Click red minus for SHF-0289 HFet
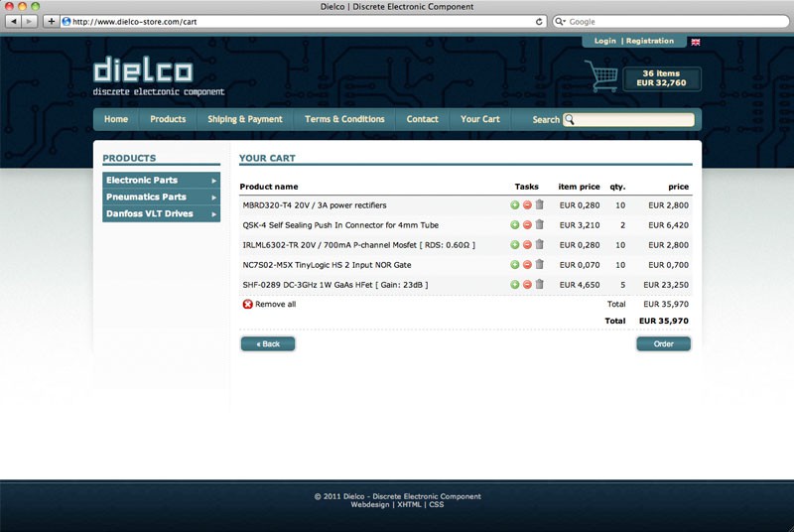This screenshot has width=794, height=532. 527,285
